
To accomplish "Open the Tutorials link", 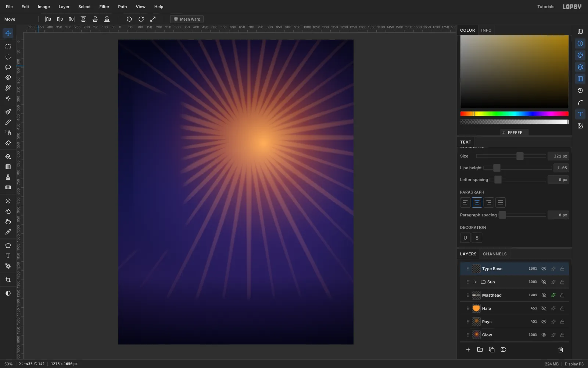I will [546, 7].
